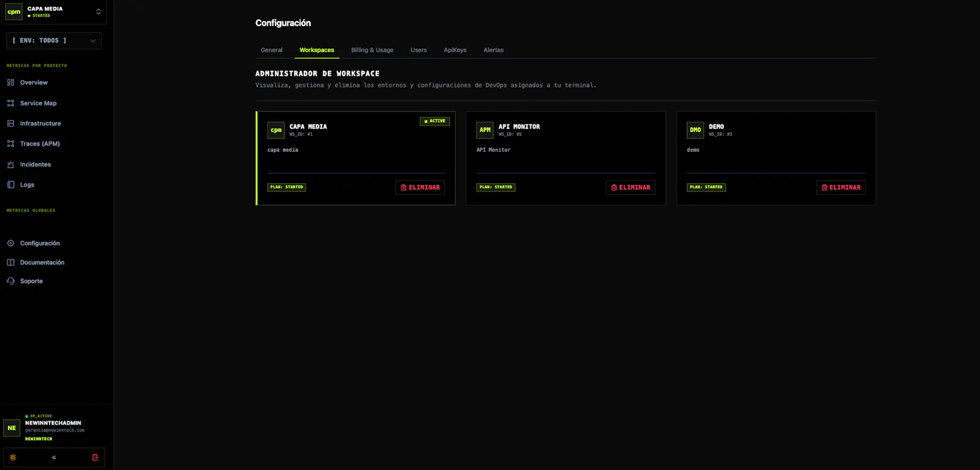Screen dimensions: 980x470
Task: Click the red logout icon
Action: coord(95,458)
